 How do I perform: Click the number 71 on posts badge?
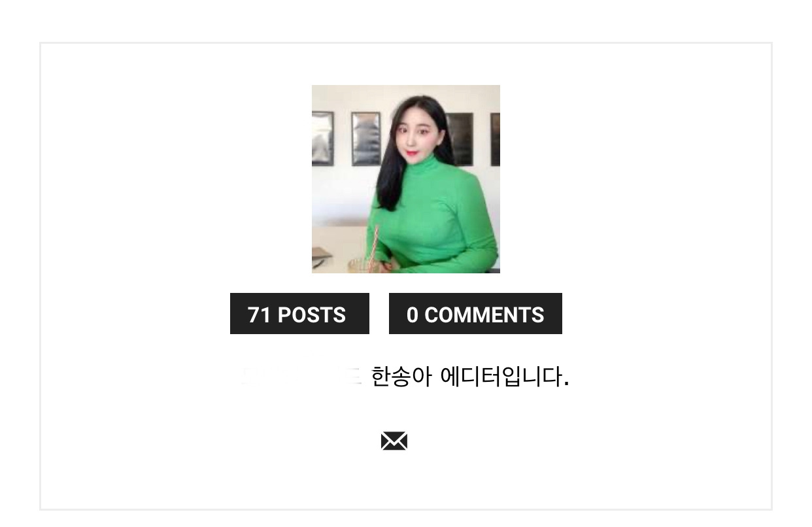259,314
